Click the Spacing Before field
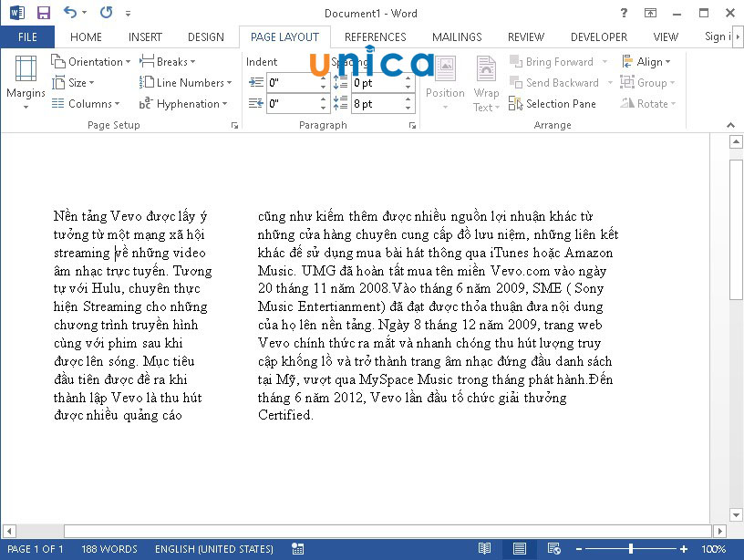The width and height of the screenshot is (744, 560). pyautogui.click(x=377, y=83)
